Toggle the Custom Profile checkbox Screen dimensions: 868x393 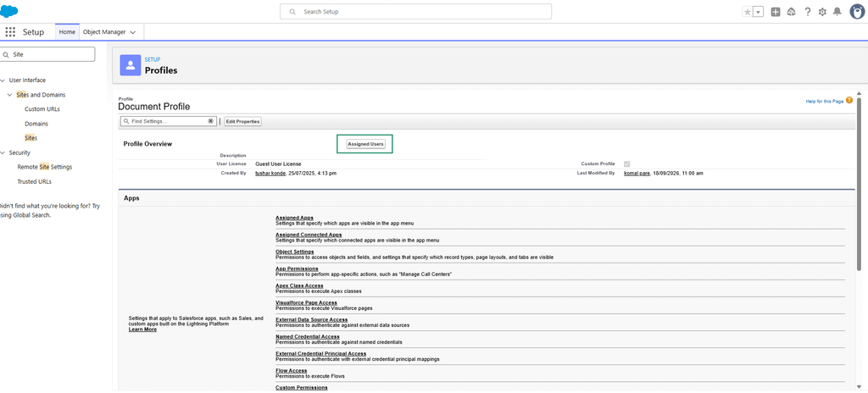click(x=626, y=163)
